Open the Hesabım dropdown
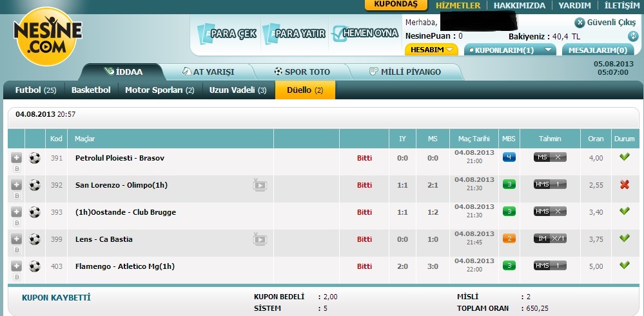The height and width of the screenshot is (316, 644). pos(431,50)
